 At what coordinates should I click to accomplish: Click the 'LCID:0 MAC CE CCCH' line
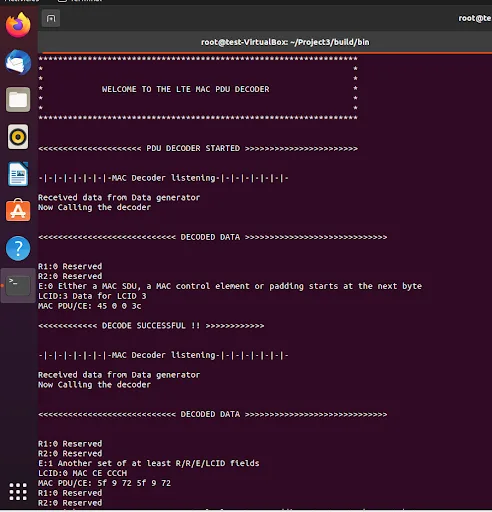(x=82, y=473)
